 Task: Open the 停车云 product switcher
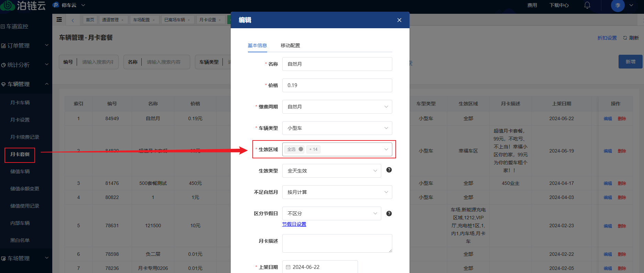coord(69,5)
